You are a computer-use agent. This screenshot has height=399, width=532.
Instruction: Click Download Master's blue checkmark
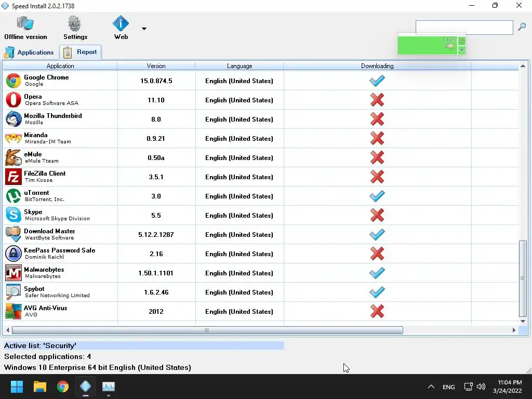[377, 234]
